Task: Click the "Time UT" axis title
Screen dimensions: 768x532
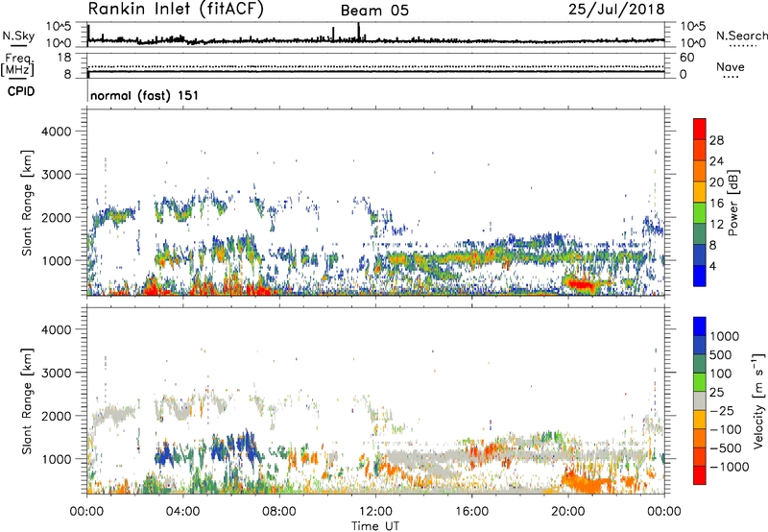Action: click(x=375, y=526)
